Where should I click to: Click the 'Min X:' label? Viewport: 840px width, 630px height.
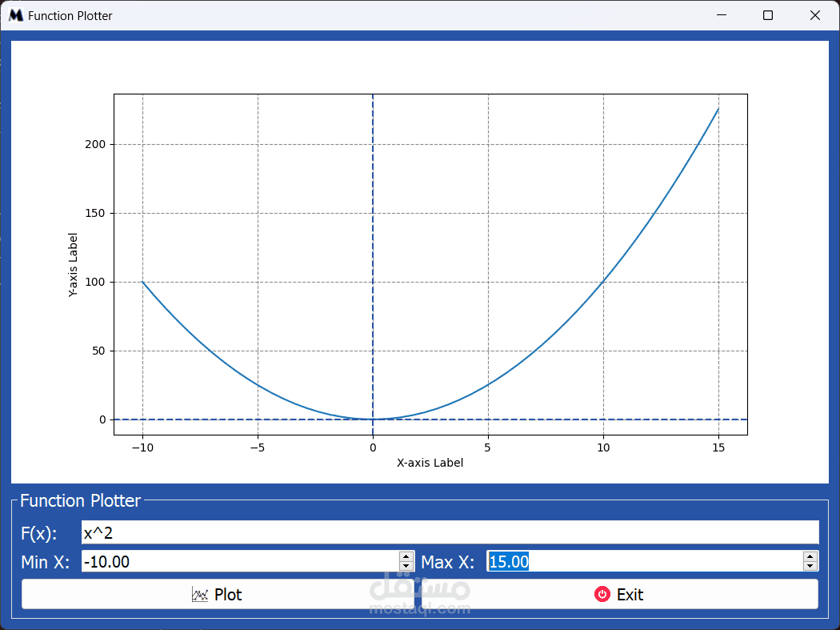click(45, 562)
